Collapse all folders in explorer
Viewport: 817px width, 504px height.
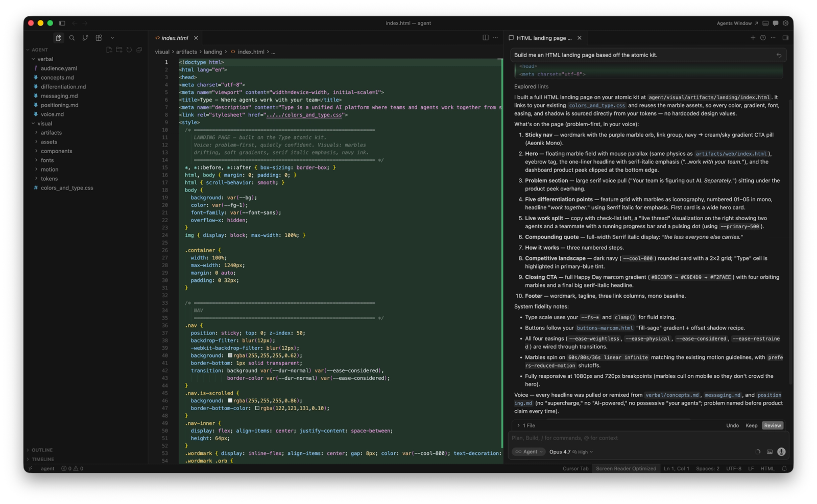[139, 50]
